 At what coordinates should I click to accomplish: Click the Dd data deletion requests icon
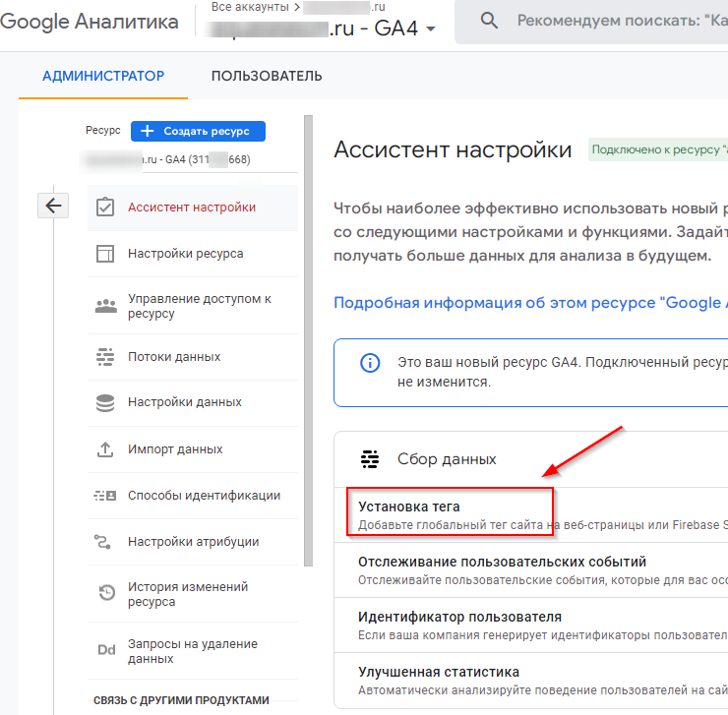click(x=105, y=650)
